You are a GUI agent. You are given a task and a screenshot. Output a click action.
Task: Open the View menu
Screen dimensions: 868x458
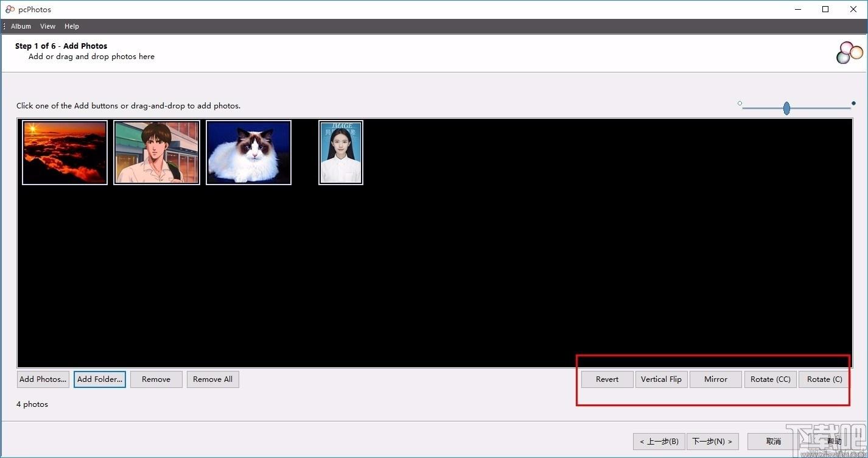(x=47, y=26)
